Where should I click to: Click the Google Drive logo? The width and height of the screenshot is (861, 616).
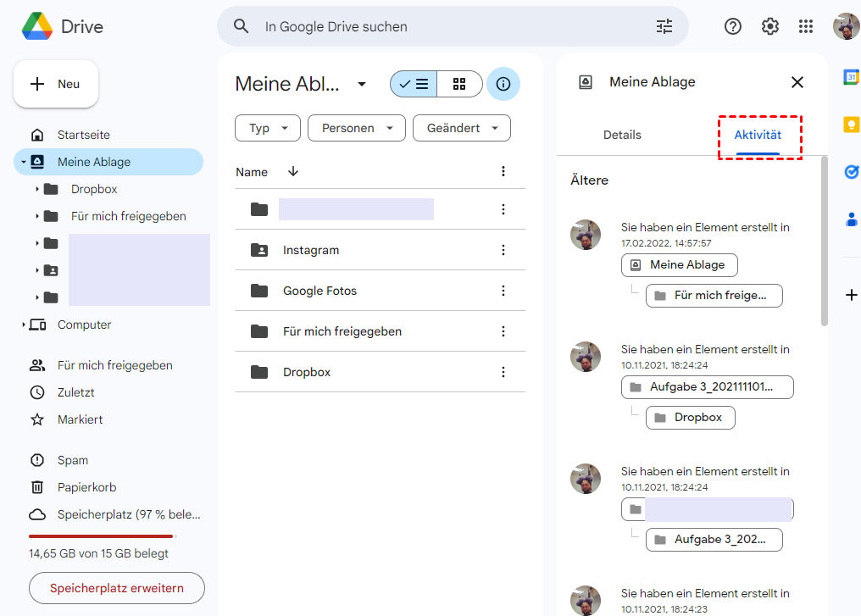pyautogui.click(x=37, y=26)
